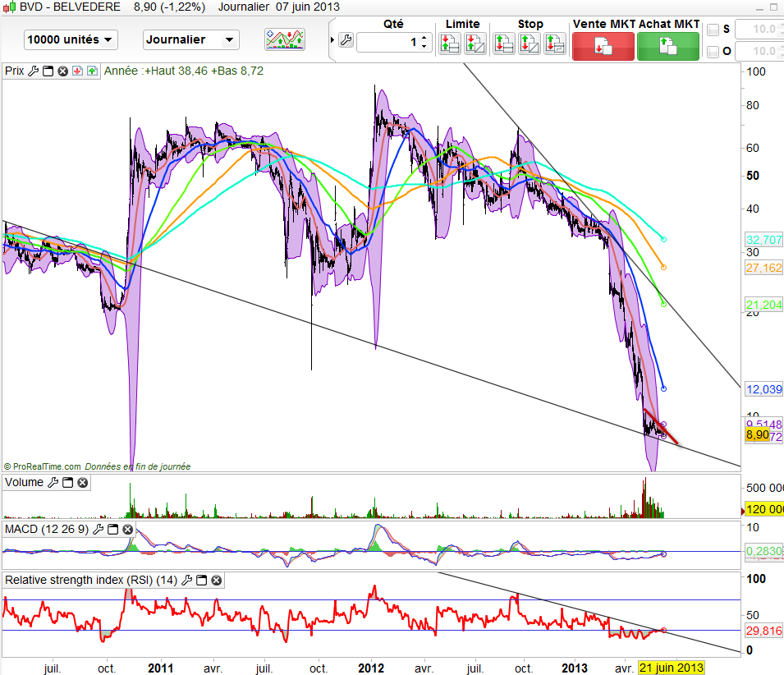The width and height of the screenshot is (784, 675).
Task: Open the Journalier timeframe dropdown
Action: (190, 39)
